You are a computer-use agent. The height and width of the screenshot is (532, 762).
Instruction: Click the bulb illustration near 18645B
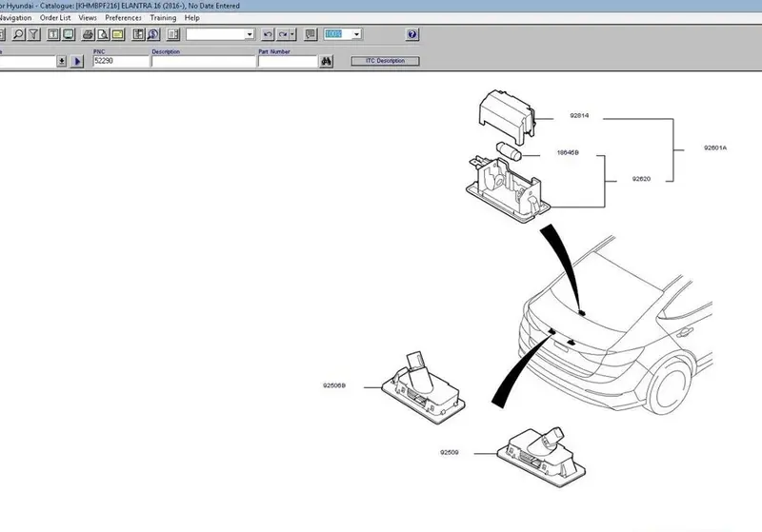point(509,151)
